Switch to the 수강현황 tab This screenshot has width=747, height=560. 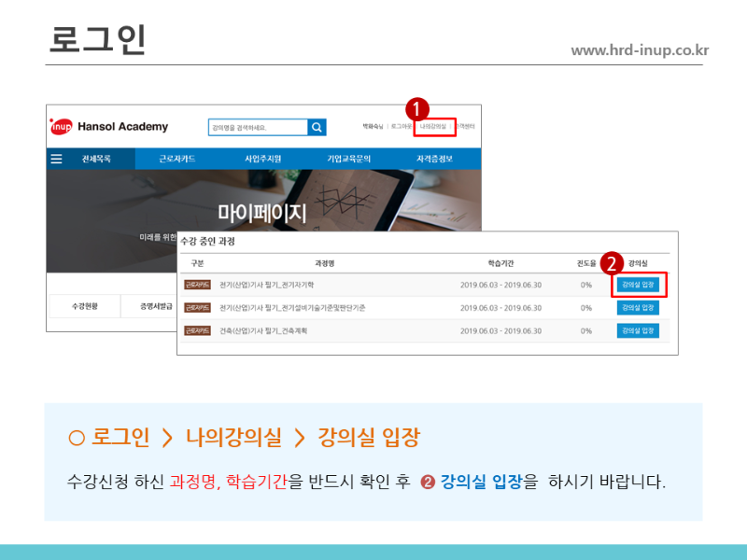pyautogui.click(x=85, y=306)
